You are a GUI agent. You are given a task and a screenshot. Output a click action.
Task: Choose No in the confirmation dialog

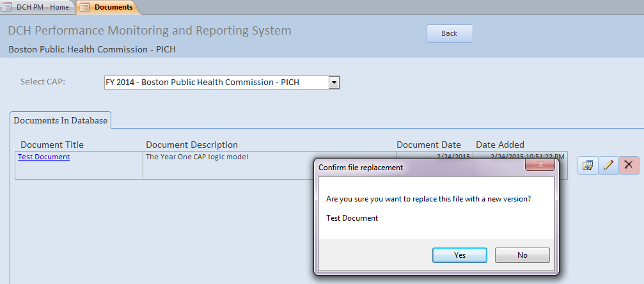tap(522, 255)
